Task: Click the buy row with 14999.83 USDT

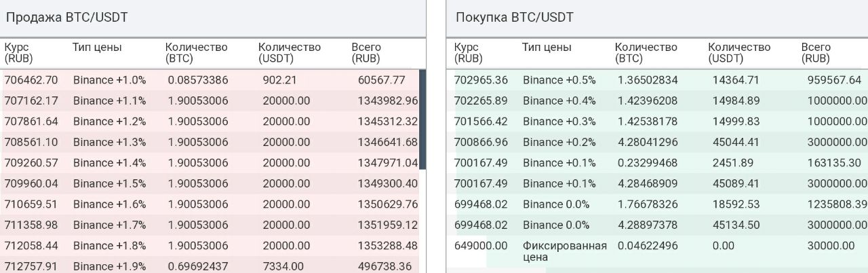Action: (x=657, y=121)
